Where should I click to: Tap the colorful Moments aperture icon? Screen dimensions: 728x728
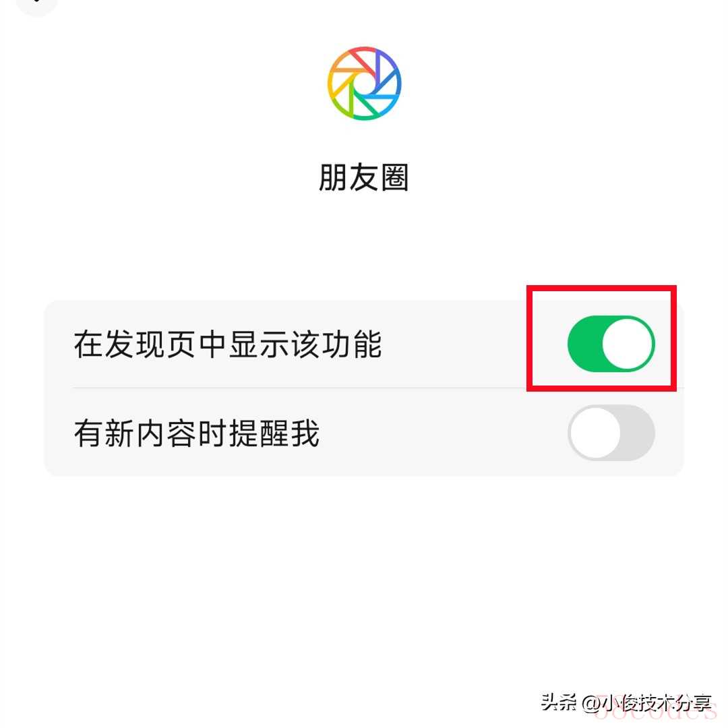click(x=364, y=84)
